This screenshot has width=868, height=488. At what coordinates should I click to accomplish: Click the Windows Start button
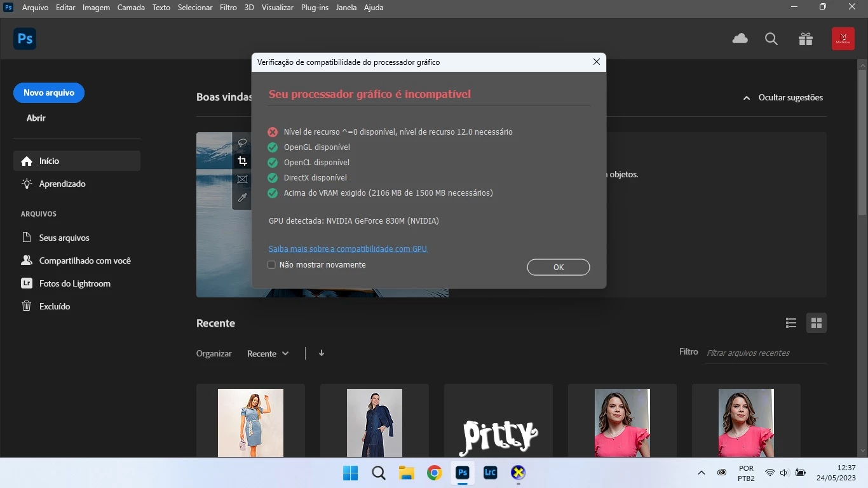click(x=350, y=473)
